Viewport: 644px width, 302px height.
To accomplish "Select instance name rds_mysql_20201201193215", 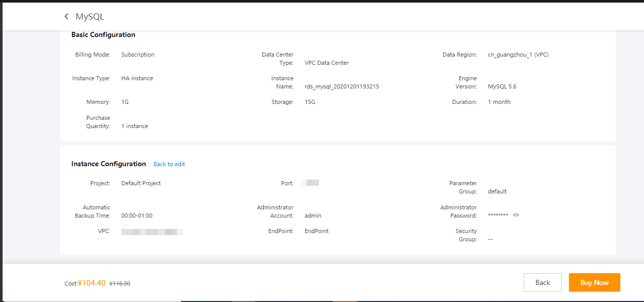I will [342, 86].
